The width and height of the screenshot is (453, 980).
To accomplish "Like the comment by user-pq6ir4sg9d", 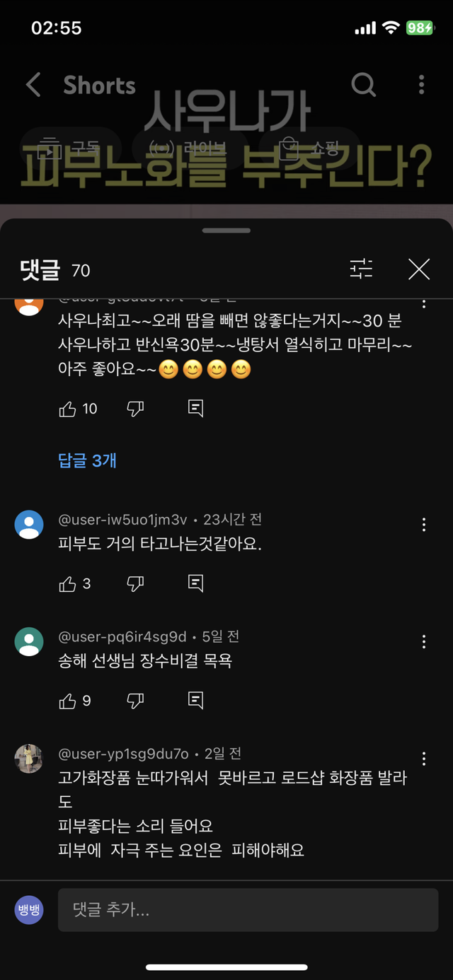I will pos(68,701).
